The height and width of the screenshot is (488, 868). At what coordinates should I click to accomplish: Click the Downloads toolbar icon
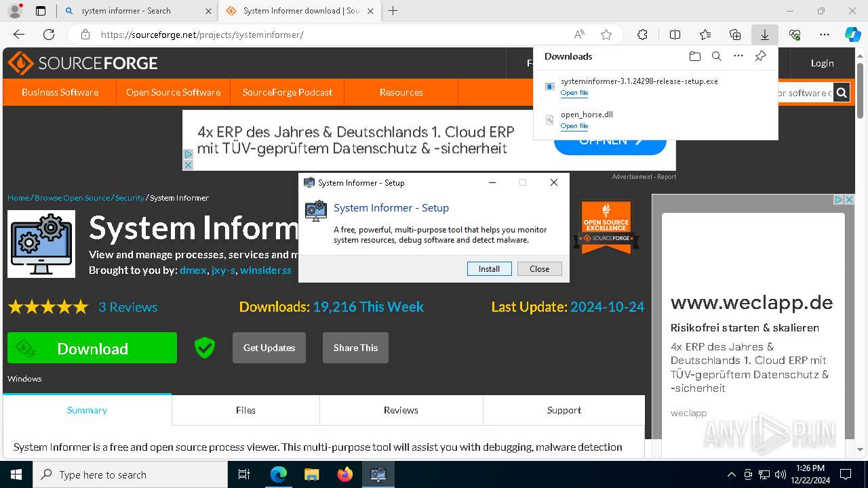click(764, 35)
